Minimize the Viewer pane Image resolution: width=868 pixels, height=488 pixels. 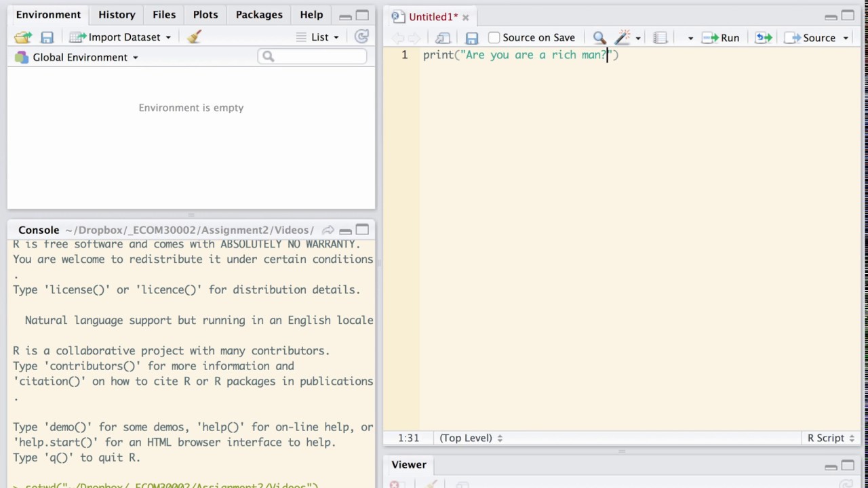pos(831,466)
